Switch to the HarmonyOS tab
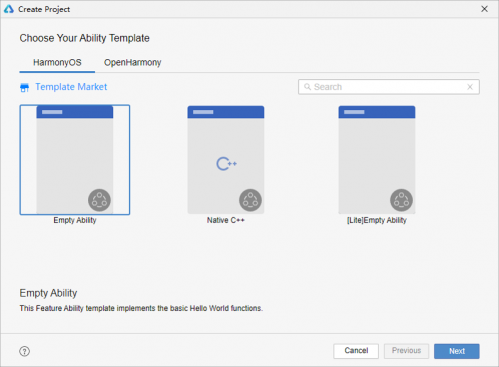 [x=57, y=62]
